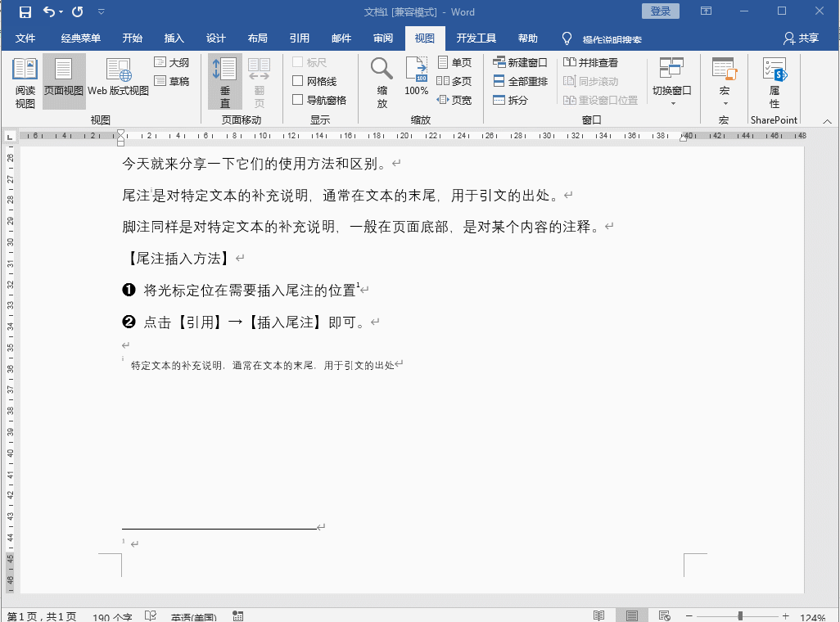The height and width of the screenshot is (622, 840).
Task: Click the 共享 share button
Action: (801, 38)
